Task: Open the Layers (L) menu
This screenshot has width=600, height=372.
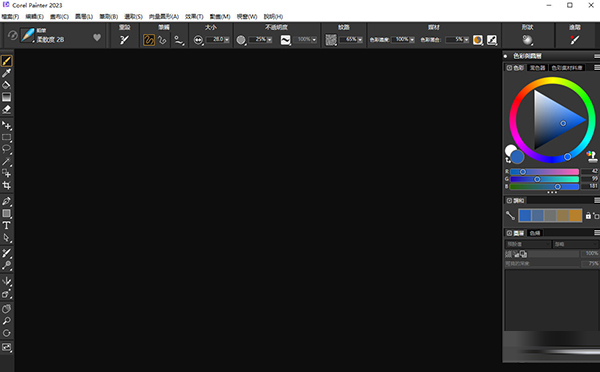Action: tap(84, 16)
